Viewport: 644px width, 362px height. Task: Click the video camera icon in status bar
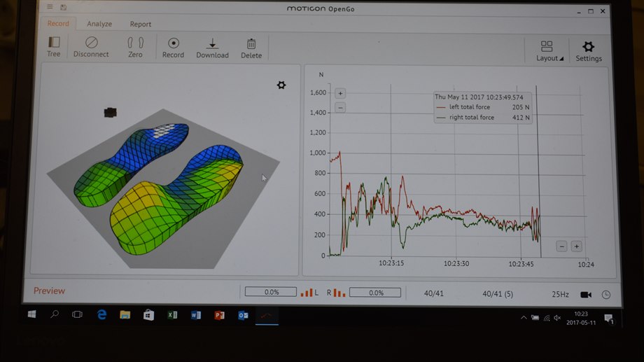point(586,294)
